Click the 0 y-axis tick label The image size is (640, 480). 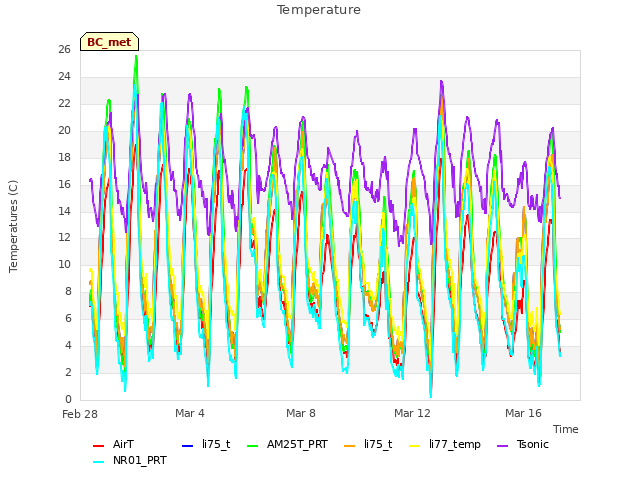click(x=68, y=399)
